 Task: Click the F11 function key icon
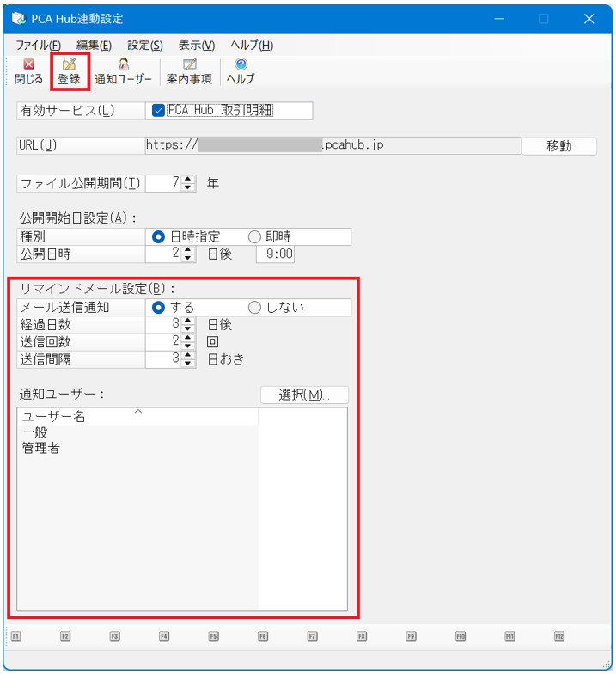510,636
